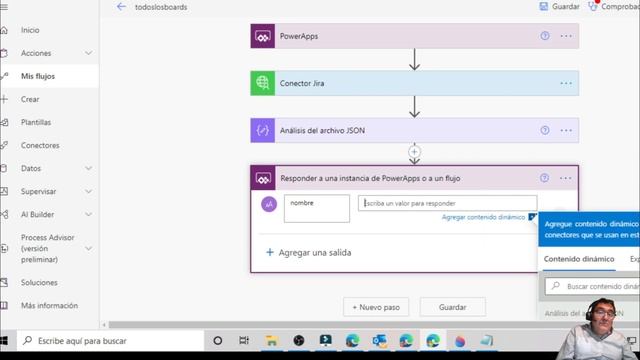Open the Windows Start menu
Screen dimensions: 640x360
click(x=4, y=340)
